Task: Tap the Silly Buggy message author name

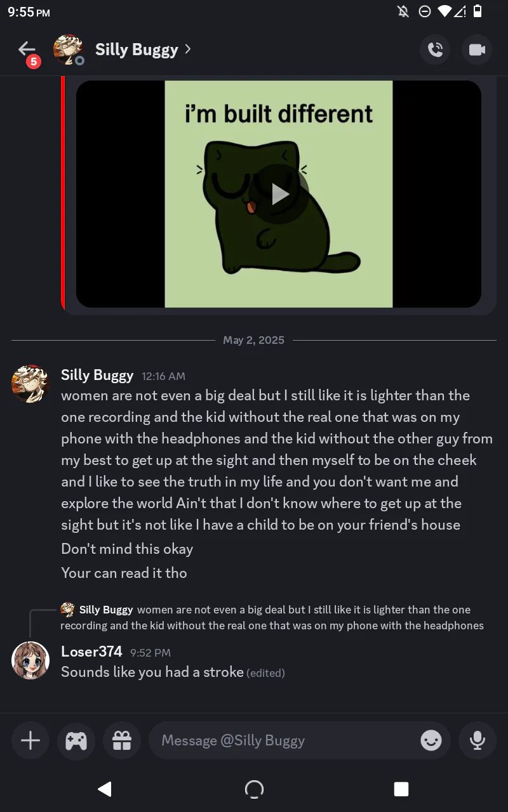Action: pos(97,375)
